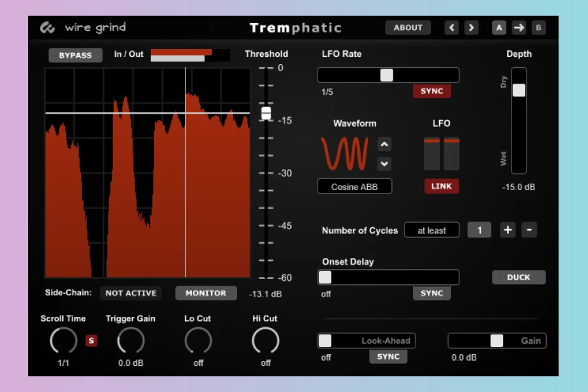588x392 pixels.
Task: Click the 1/1 Scroll Time value
Action: click(63, 363)
